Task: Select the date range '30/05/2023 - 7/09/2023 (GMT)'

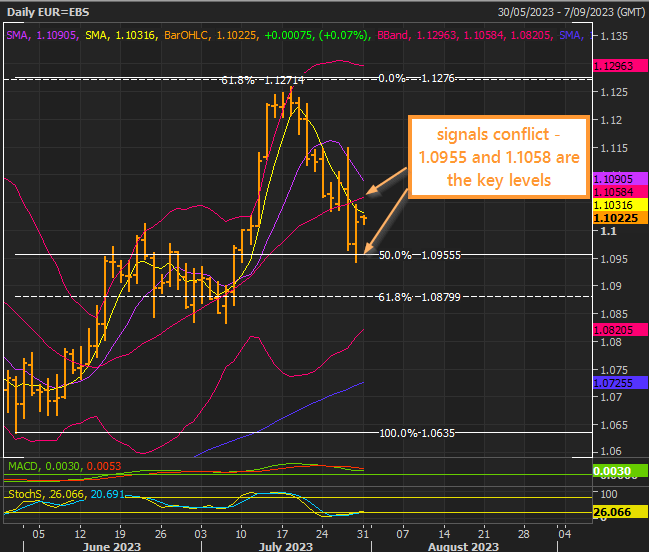Action: click(x=571, y=12)
